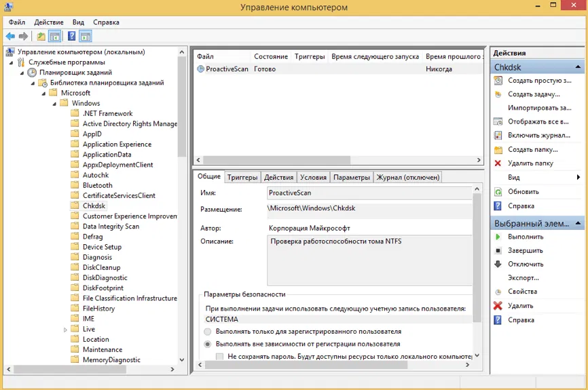Collapse the Windows folder node
Viewport: 588px width, 390px height.
55,104
